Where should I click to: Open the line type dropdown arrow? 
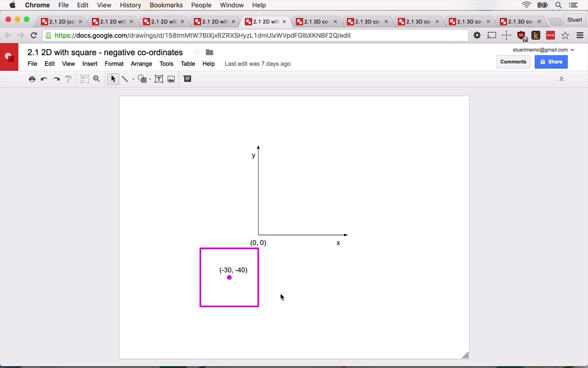(133, 79)
